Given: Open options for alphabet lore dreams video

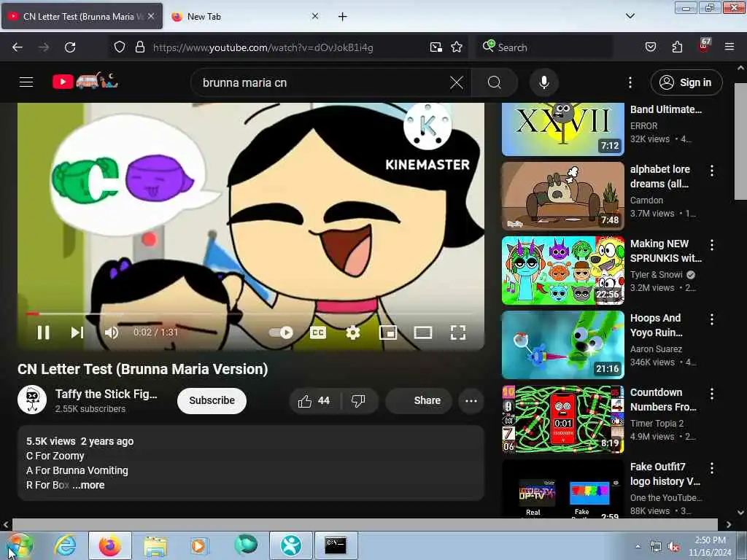Looking at the screenshot, I should pos(712,171).
